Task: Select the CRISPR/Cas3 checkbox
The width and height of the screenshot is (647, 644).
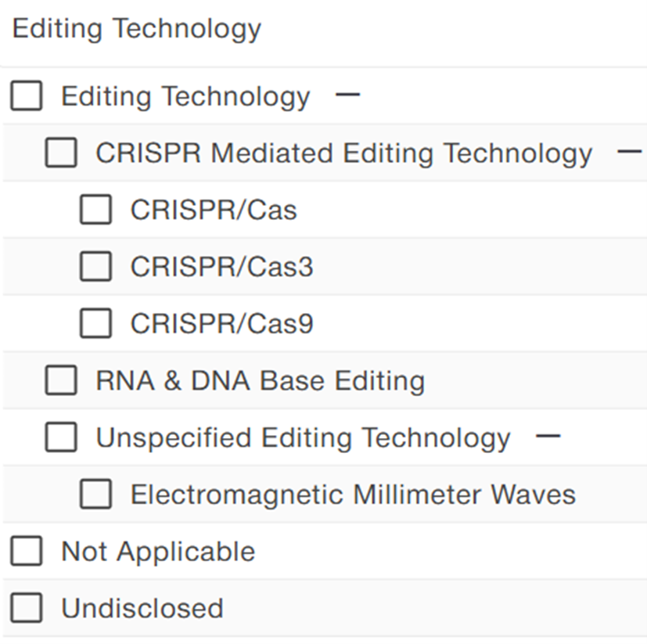Action: [95, 268]
